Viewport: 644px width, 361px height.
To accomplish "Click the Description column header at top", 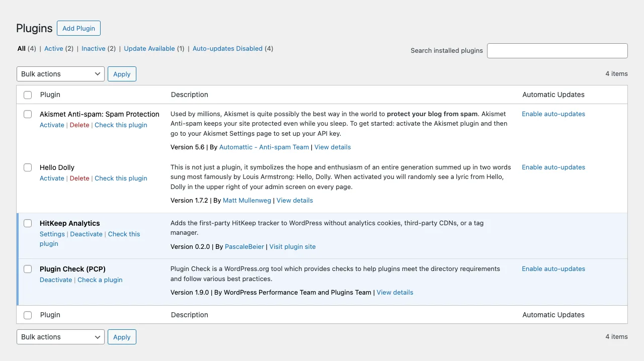I will (189, 95).
